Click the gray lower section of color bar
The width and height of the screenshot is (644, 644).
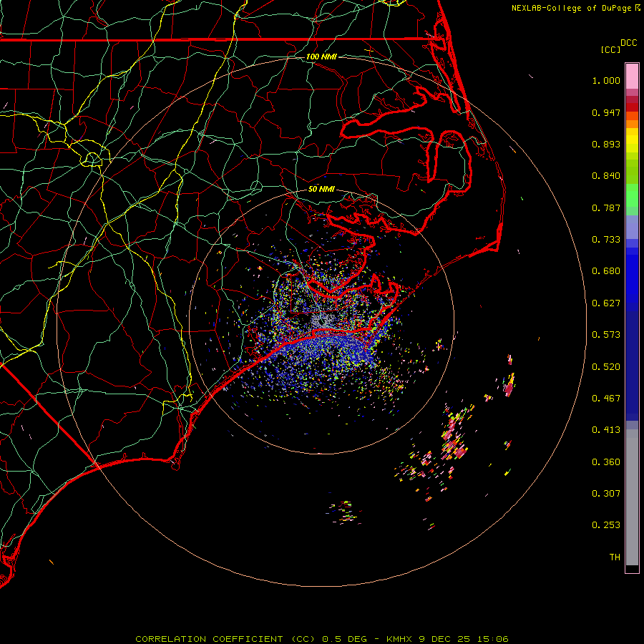tap(632, 497)
